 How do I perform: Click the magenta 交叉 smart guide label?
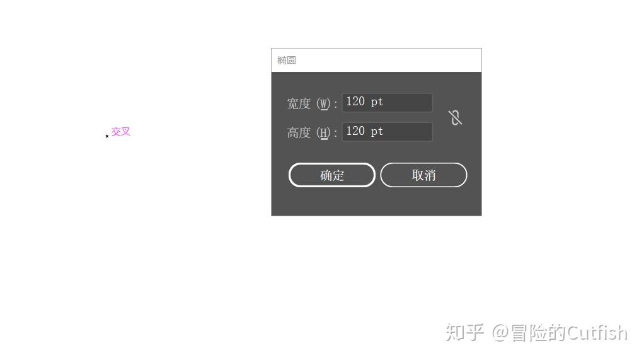click(121, 132)
